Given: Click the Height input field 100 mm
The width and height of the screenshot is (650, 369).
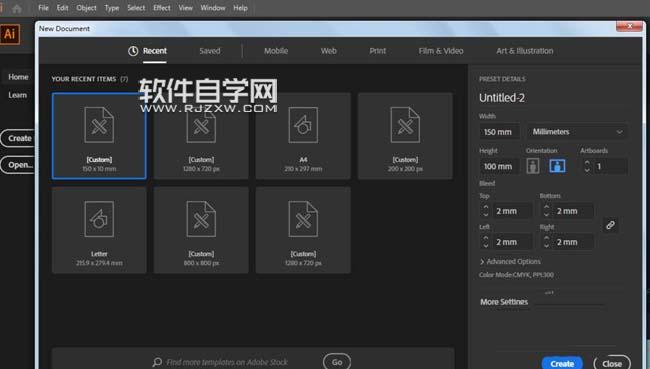Looking at the screenshot, I should tap(500, 166).
